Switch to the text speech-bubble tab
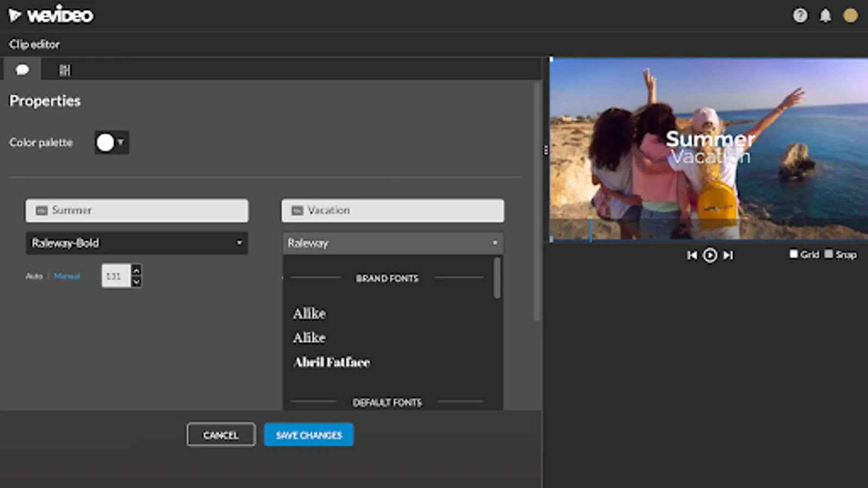The height and width of the screenshot is (488, 868). coord(22,69)
